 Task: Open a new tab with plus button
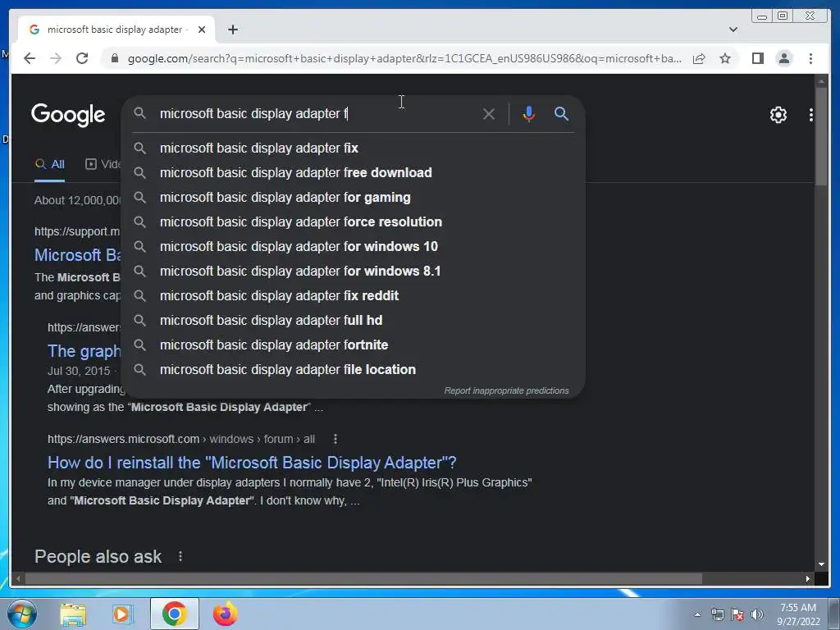coord(232,30)
